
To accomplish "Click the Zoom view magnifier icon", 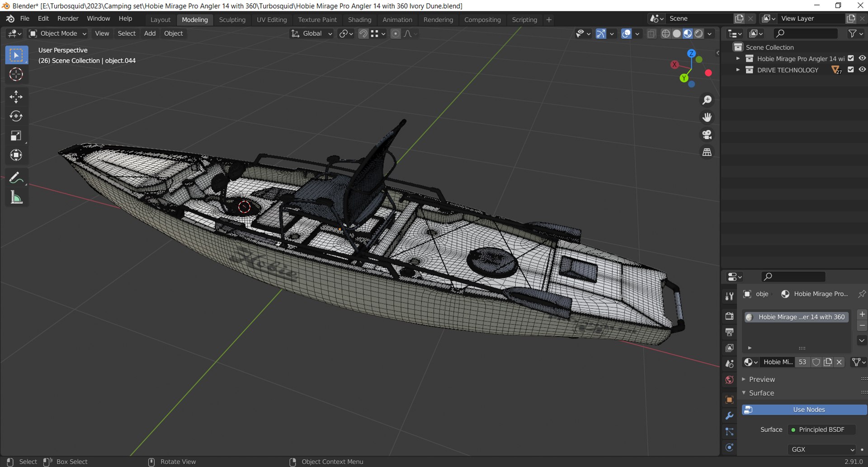I will click(707, 100).
